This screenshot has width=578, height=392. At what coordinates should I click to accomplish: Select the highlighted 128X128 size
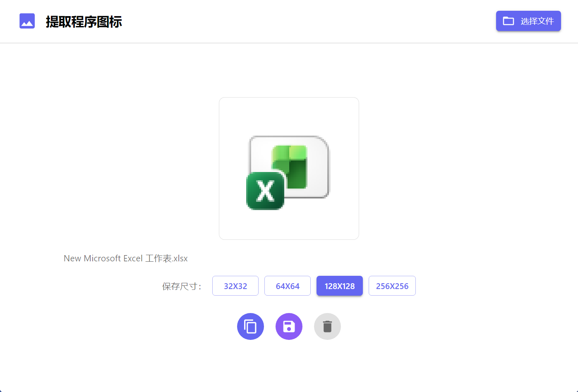[x=340, y=286]
